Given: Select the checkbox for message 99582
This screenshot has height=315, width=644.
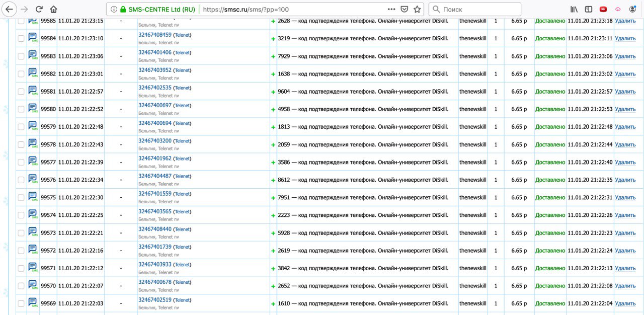Looking at the screenshot, I should [21, 74].
